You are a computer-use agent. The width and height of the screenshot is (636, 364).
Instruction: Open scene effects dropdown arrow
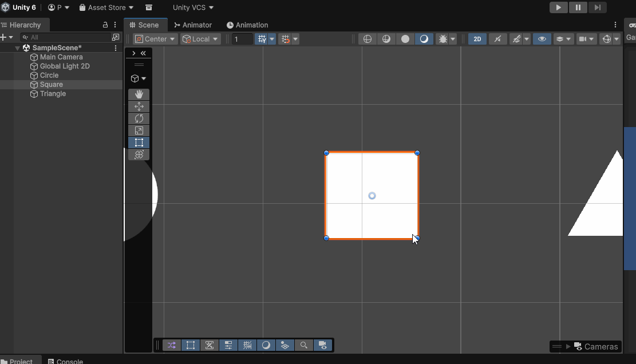[527, 39]
